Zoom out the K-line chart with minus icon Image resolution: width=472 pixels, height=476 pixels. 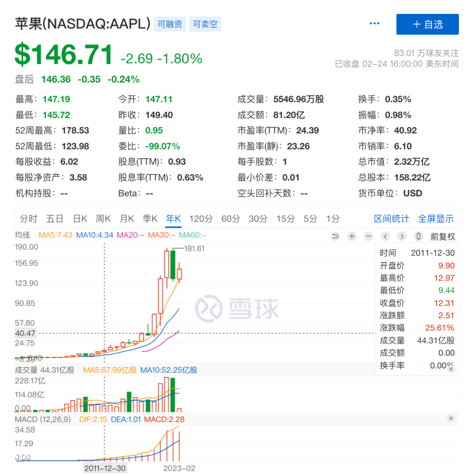(x=368, y=236)
